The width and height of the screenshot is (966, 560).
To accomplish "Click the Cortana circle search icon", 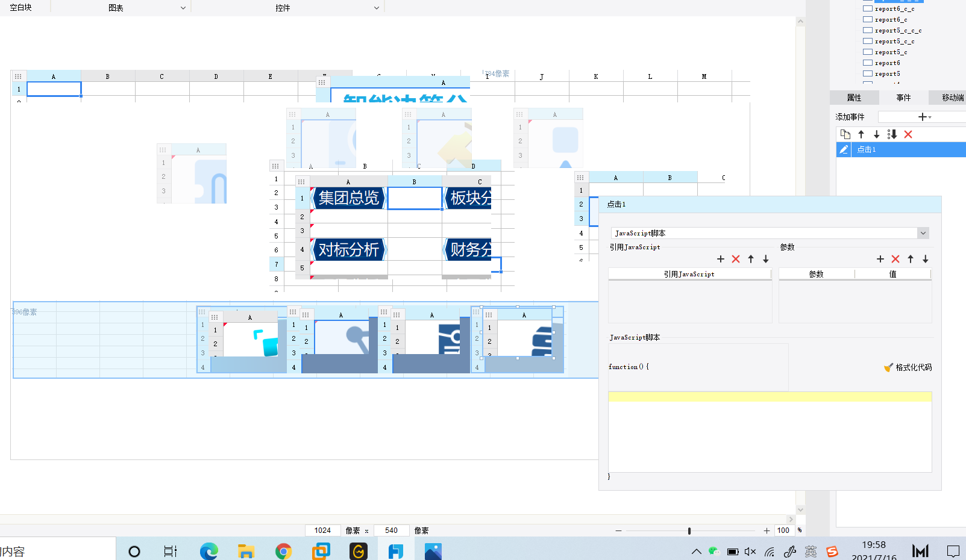I will tap(134, 551).
